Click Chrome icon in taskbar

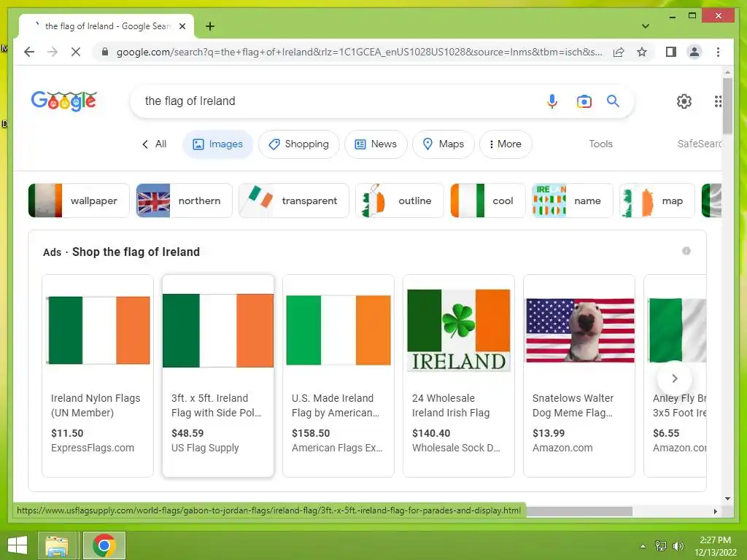click(x=104, y=545)
